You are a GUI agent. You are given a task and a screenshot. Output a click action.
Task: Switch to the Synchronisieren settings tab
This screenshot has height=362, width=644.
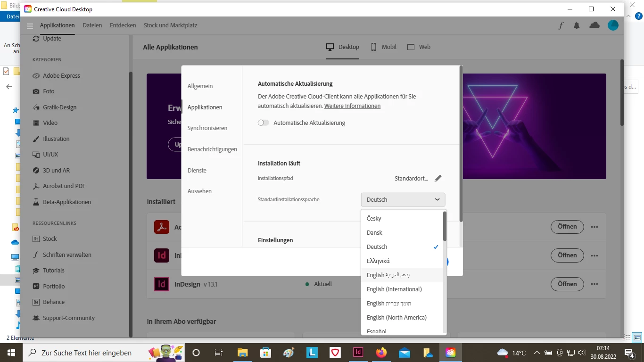(x=207, y=128)
